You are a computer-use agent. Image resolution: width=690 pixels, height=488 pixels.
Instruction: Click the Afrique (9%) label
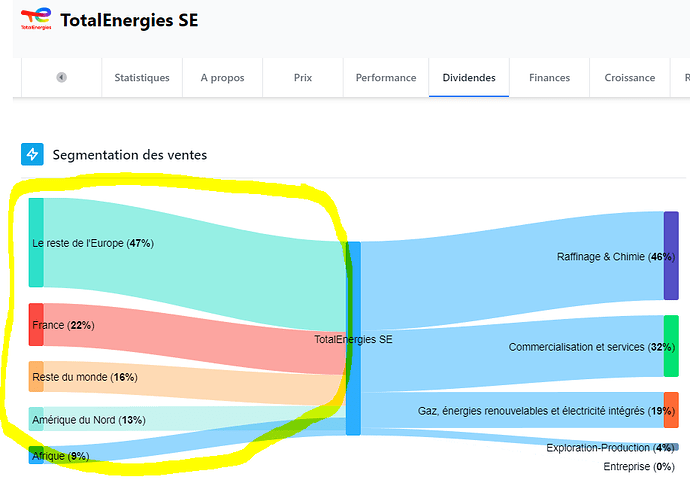(61, 456)
